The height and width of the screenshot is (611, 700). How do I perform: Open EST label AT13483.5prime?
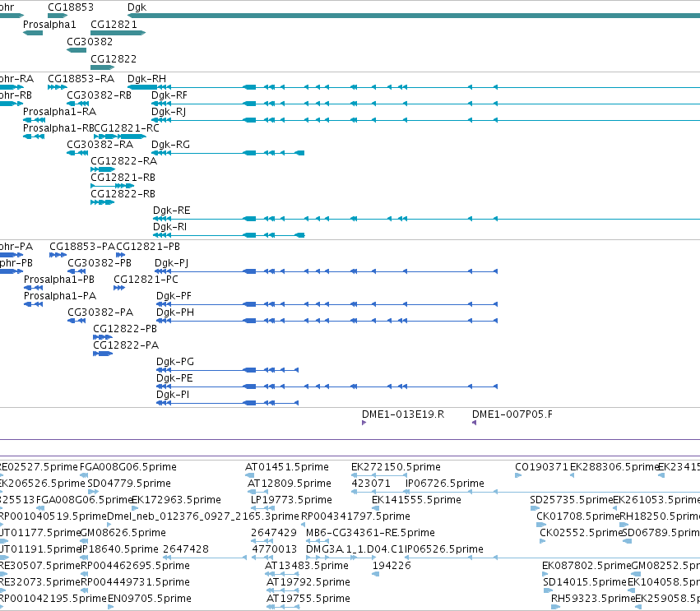click(x=307, y=566)
